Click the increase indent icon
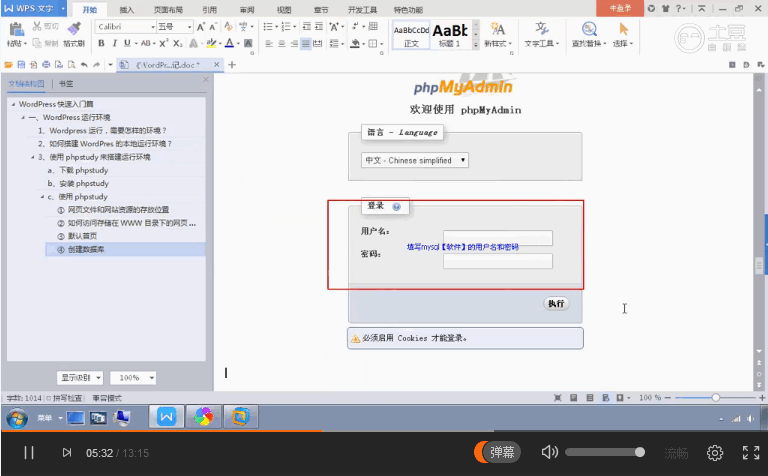The width and height of the screenshot is (768, 476). point(319,26)
